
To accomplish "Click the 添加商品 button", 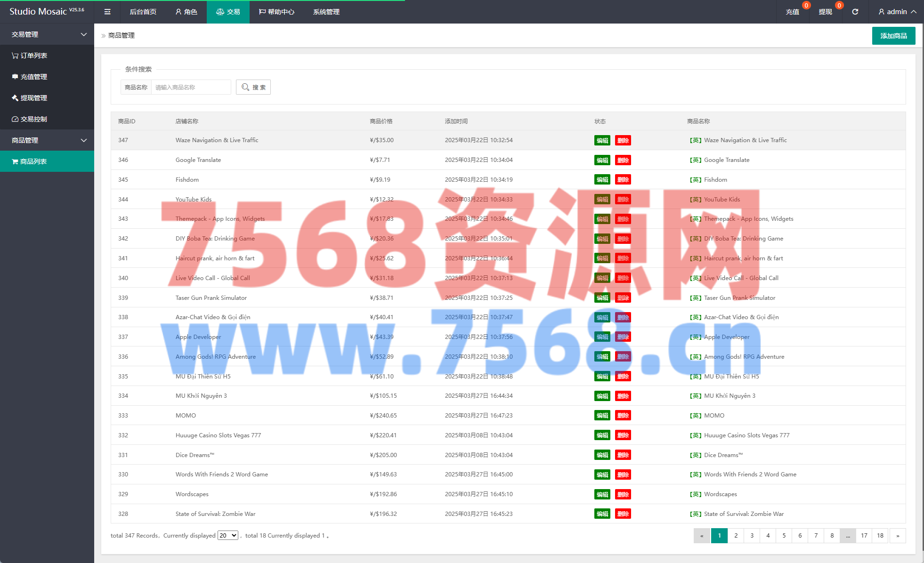I will coord(893,36).
